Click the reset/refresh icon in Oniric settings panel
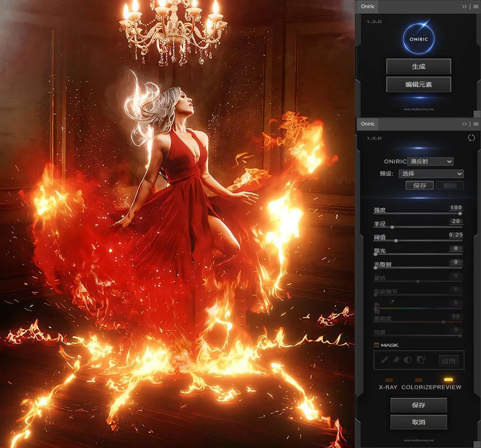The width and height of the screenshot is (481, 448). tap(471, 138)
